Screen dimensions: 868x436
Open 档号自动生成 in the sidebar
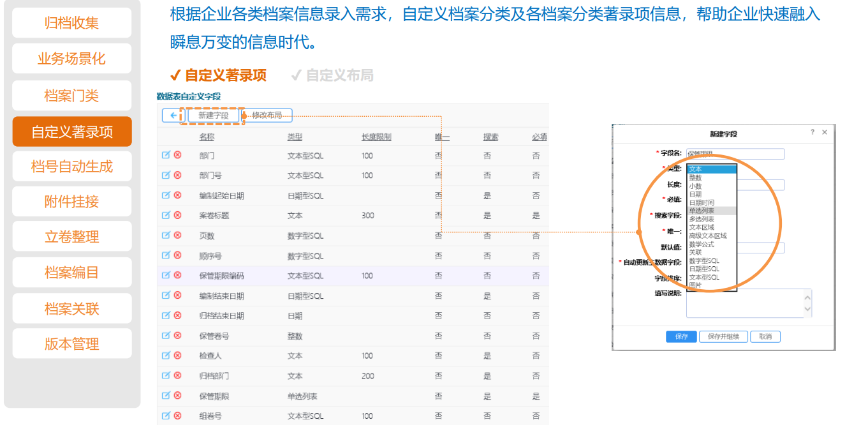coord(72,167)
